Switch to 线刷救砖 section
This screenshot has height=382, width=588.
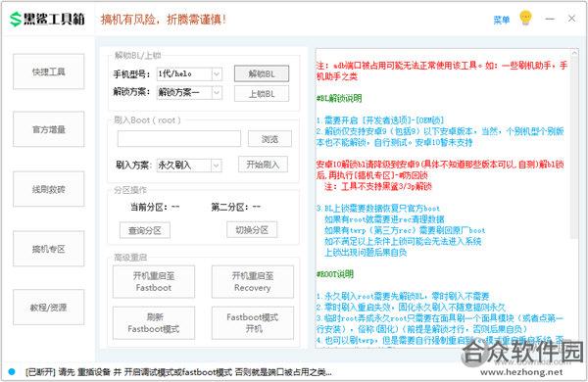coord(49,189)
